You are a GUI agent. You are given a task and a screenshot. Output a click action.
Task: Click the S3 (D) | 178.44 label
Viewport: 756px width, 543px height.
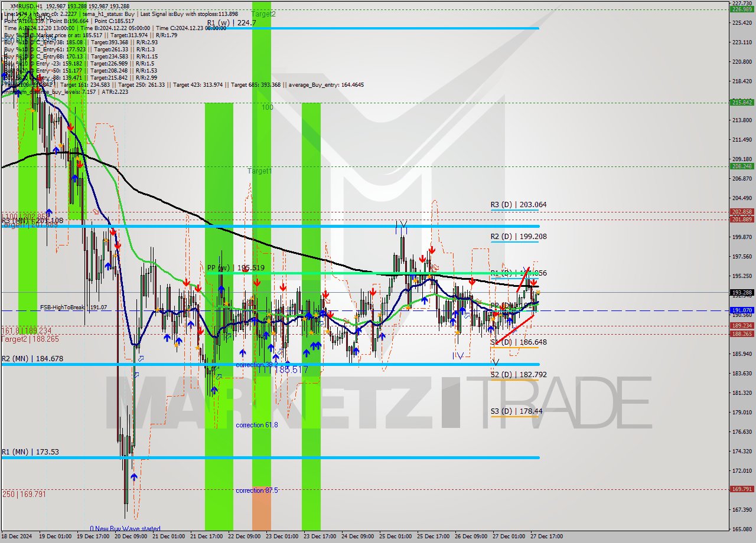[x=516, y=411]
